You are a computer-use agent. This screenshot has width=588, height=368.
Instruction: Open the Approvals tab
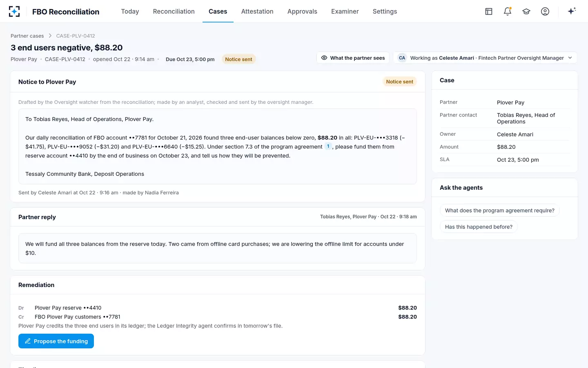pyautogui.click(x=302, y=11)
